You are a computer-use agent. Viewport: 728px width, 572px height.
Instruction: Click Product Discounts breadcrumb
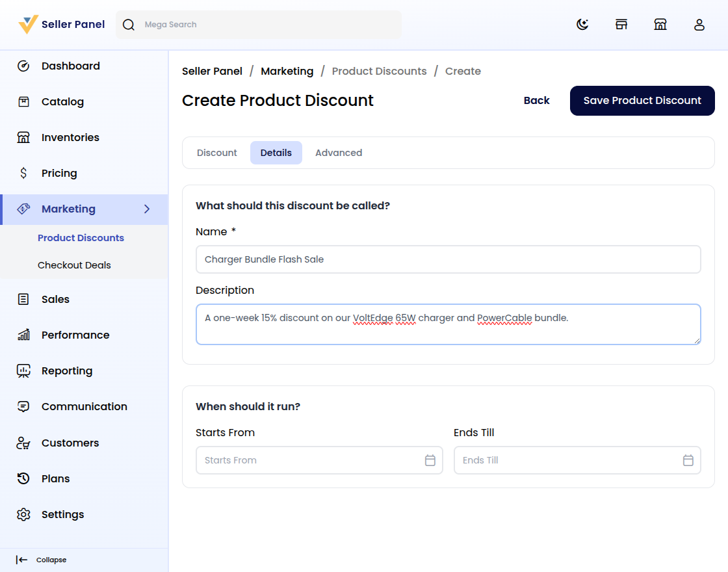(x=379, y=71)
